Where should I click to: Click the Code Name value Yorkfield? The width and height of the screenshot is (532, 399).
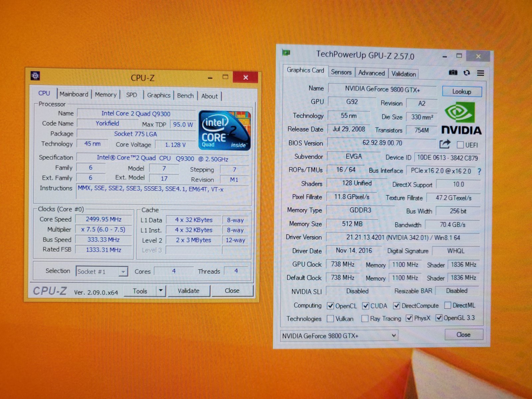coord(107,123)
